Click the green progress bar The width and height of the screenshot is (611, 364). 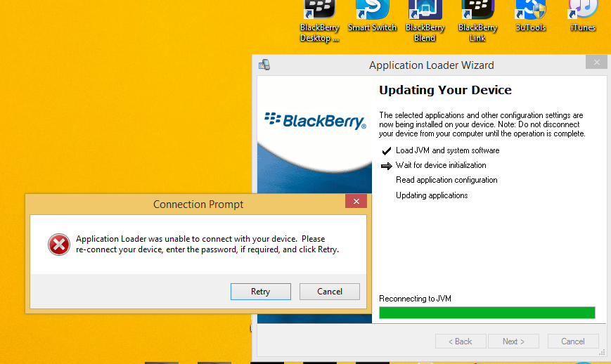487,313
